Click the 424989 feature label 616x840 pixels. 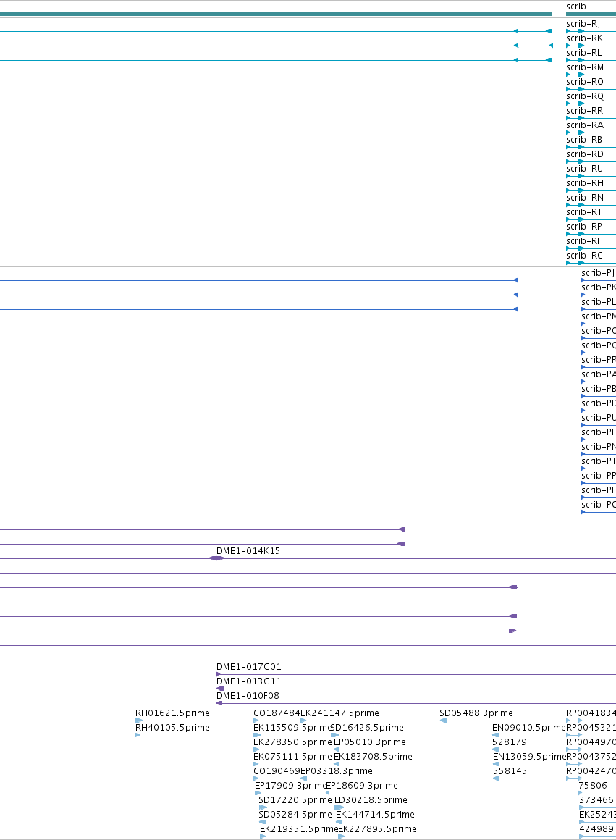[596, 828]
